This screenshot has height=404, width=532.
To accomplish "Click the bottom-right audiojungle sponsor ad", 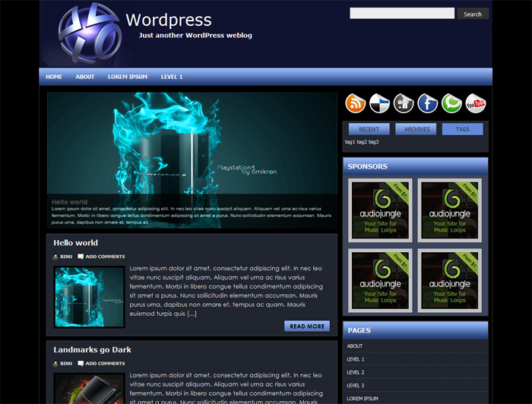I will (x=450, y=280).
